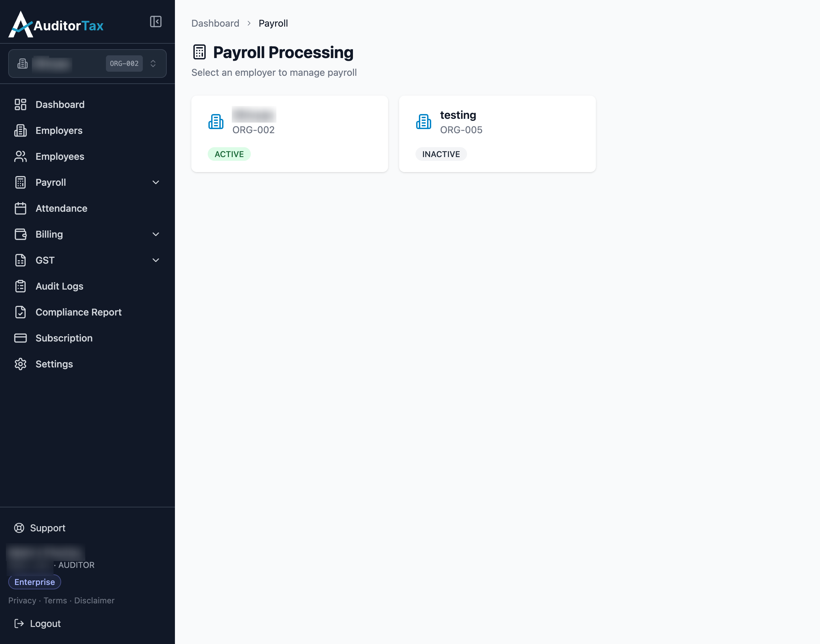Expand the Billing menu chevron

[156, 234]
